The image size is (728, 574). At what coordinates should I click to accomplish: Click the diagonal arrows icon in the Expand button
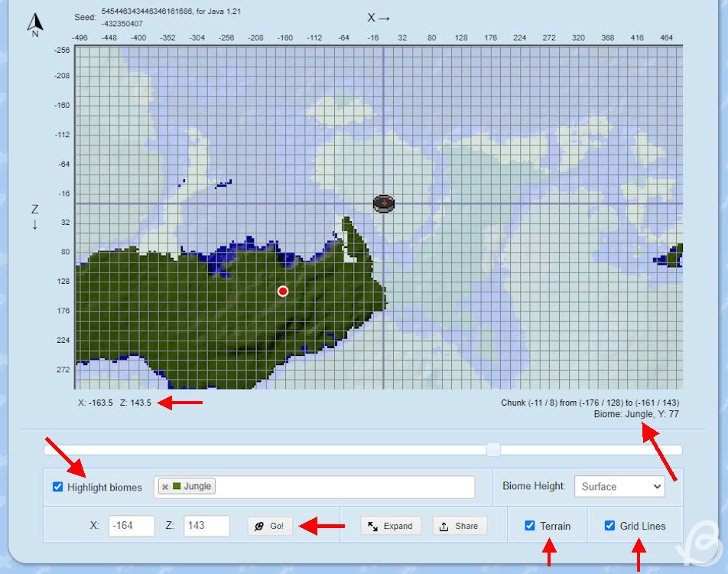pos(372,526)
